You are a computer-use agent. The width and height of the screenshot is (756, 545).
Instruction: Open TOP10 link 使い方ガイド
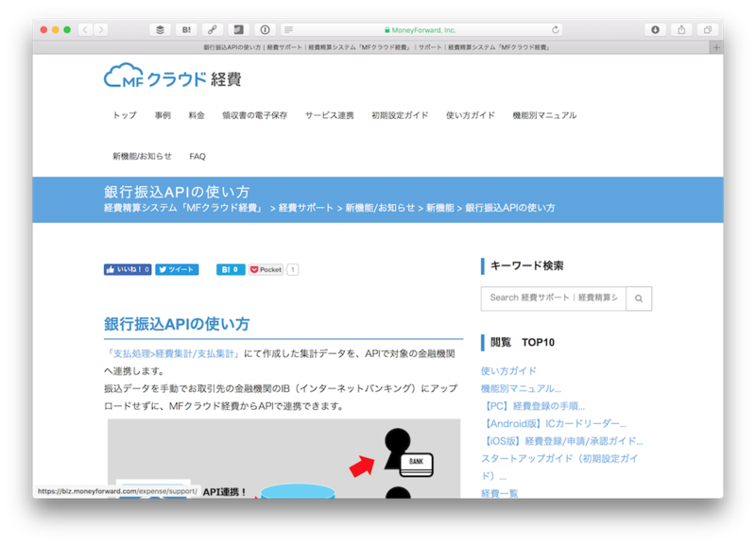point(508,370)
